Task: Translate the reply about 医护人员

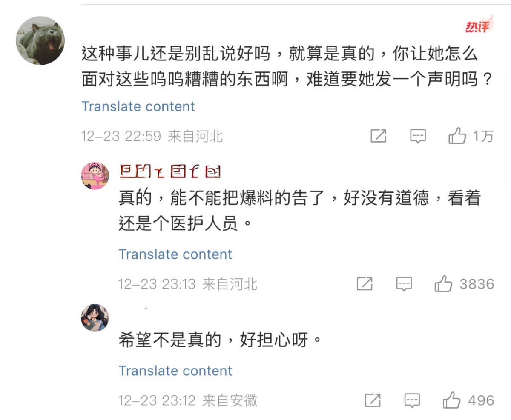Action: (x=175, y=254)
